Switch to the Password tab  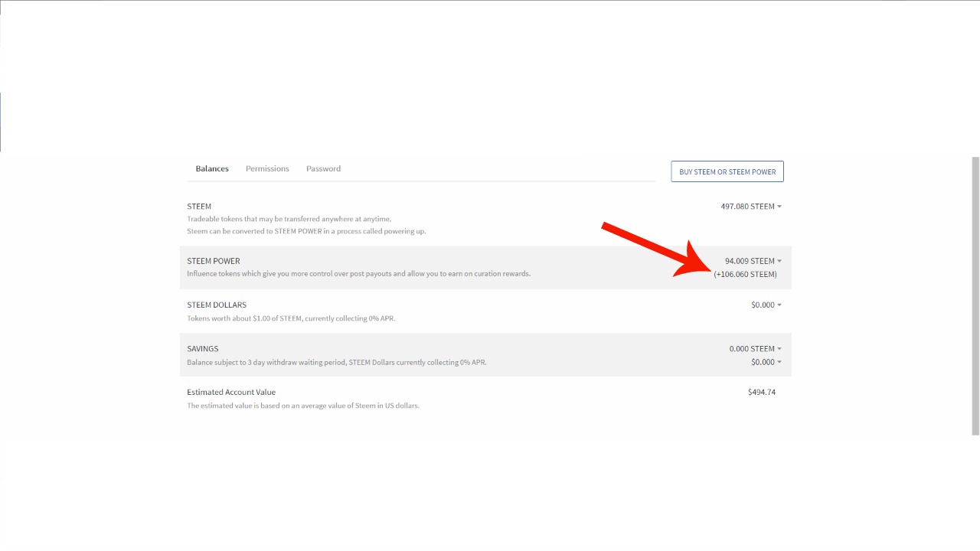coord(323,168)
